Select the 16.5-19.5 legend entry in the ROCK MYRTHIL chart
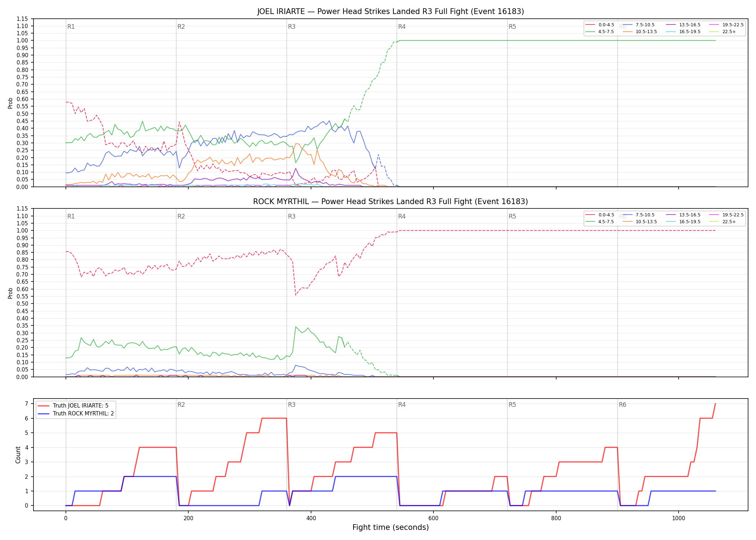This screenshot has width=756, height=540. coord(683,222)
